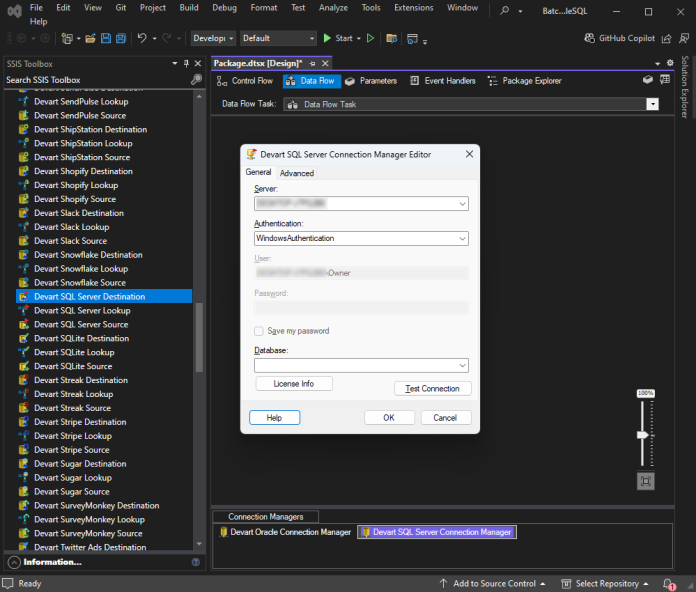Expand the Server combo box
Screen dimensions: 696x592
462,204
